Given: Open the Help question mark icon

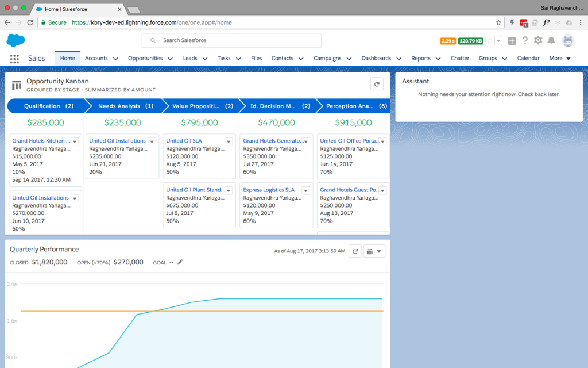Looking at the screenshot, I should point(525,41).
